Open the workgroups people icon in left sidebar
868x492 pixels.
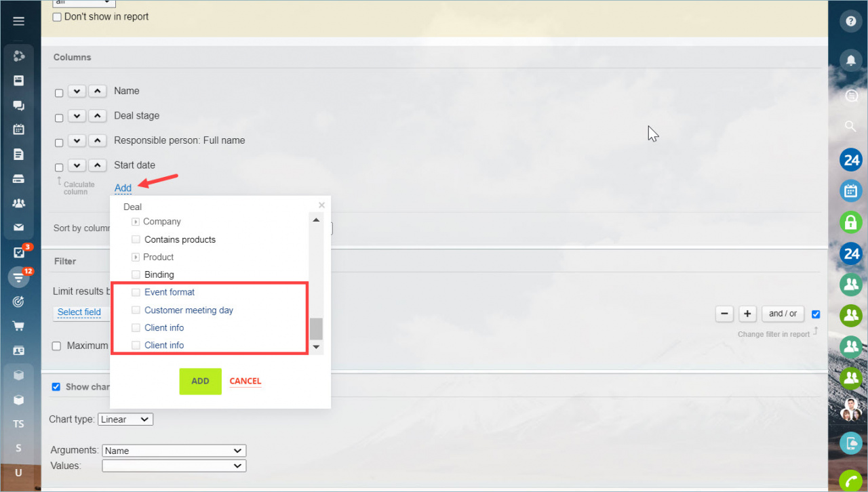18,203
